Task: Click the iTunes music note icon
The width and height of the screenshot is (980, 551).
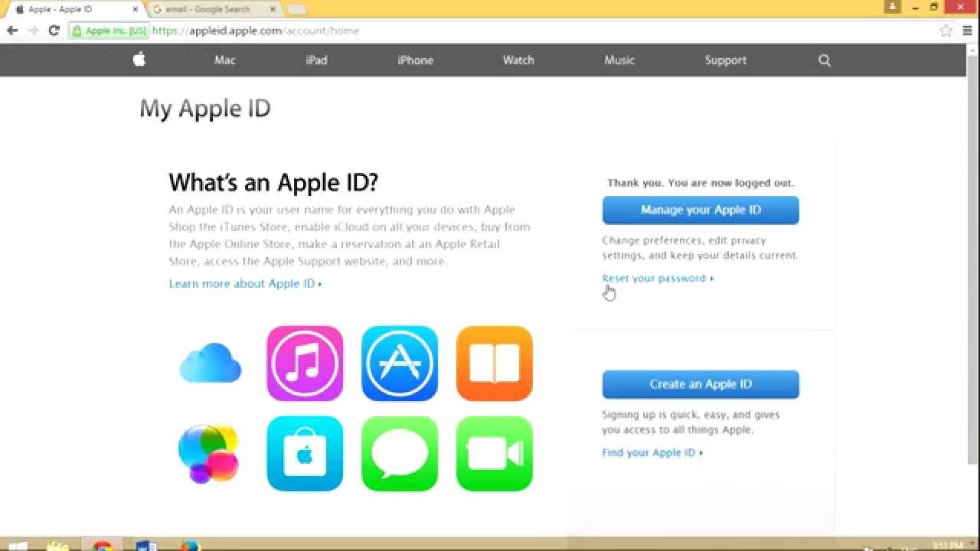Action: coord(305,364)
